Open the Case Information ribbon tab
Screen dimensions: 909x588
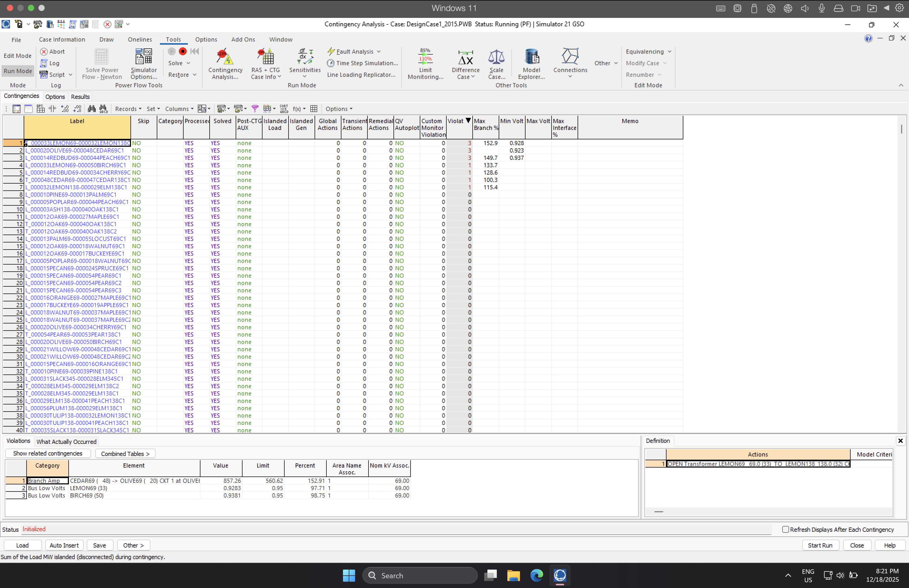(x=62, y=39)
